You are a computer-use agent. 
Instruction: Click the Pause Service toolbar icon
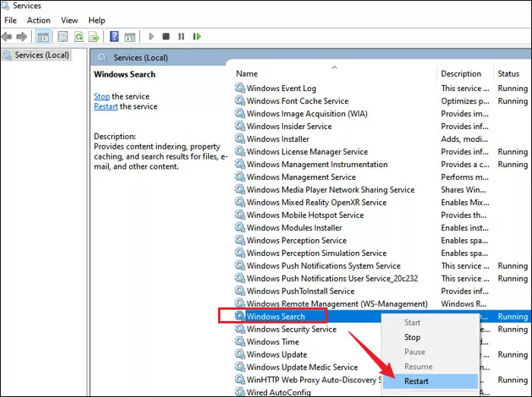(x=181, y=36)
